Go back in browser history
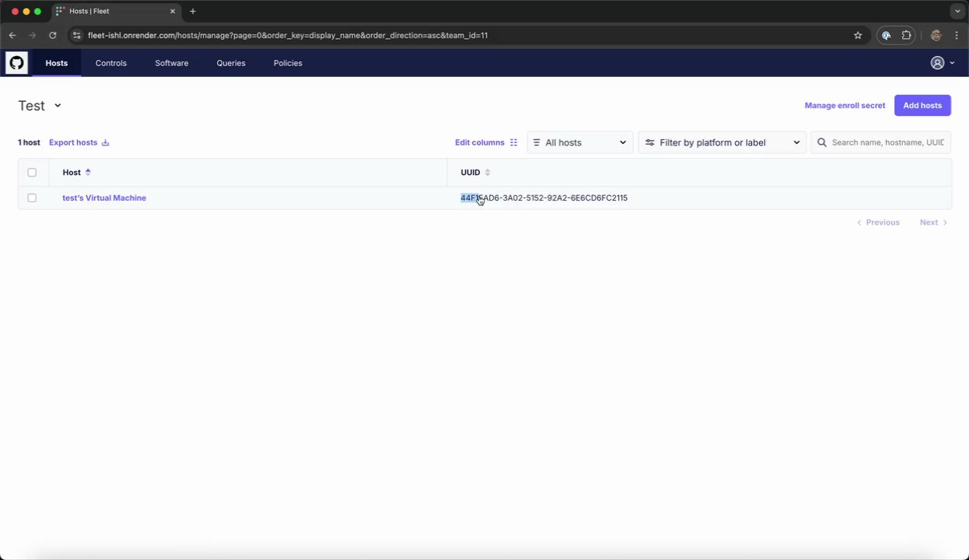This screenshot has height=560, width=969. click(12, 35)
